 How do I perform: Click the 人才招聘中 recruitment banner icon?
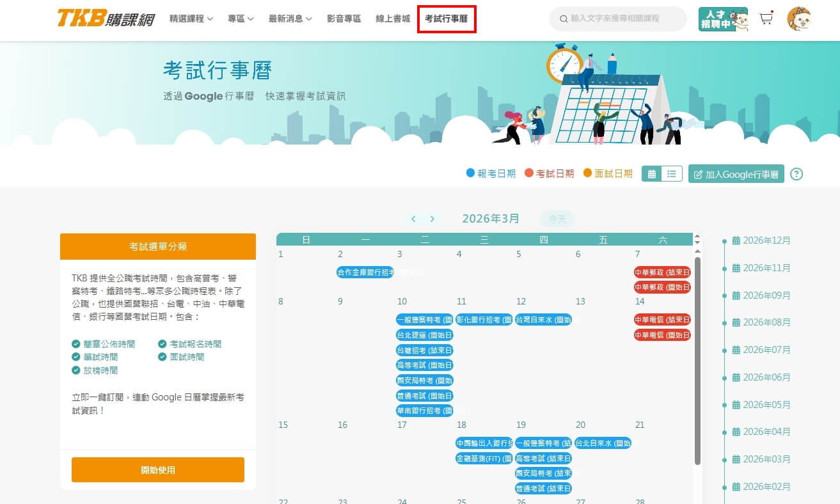tap(723, 19)
